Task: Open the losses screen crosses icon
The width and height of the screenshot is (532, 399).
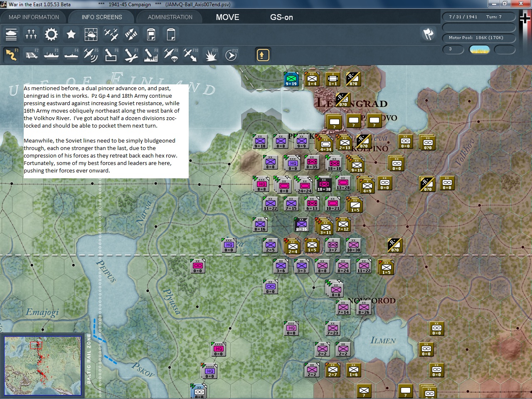Action: point(31,34)
